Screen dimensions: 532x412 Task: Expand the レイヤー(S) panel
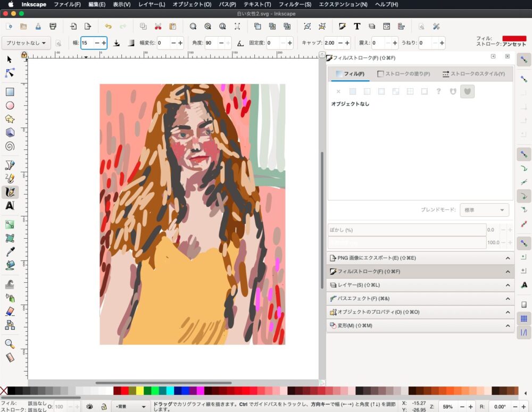[x=419, y=285]
